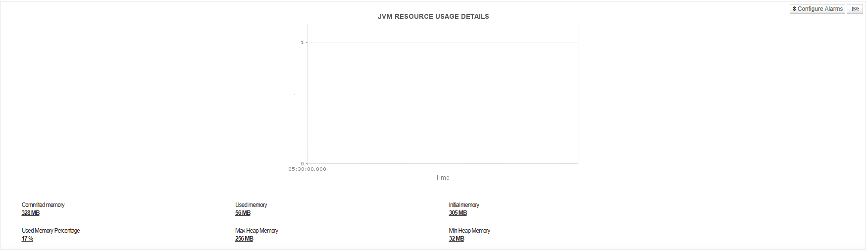Open the 17 % used memory percentage link
Screen dimensions: 868x252
point(27,239)
